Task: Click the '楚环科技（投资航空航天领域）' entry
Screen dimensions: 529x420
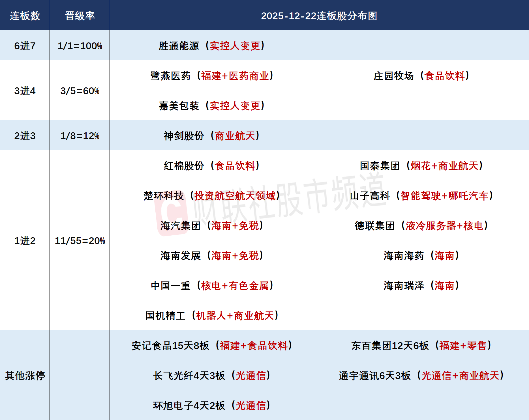Action: 212,196
